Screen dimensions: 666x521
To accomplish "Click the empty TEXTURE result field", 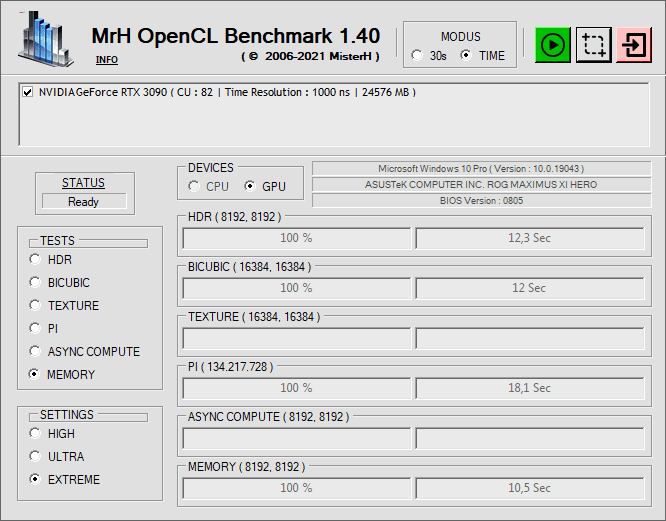I will click(x=530, y=338).
